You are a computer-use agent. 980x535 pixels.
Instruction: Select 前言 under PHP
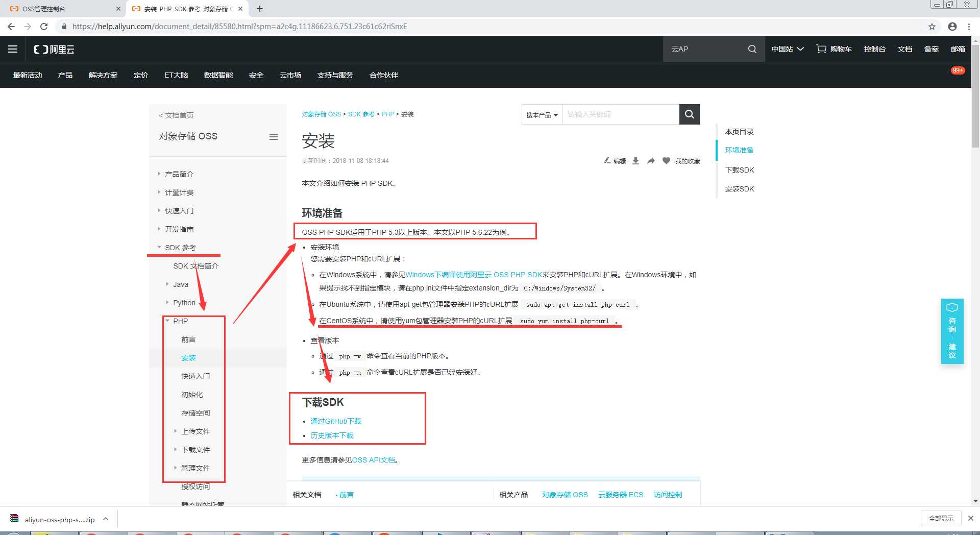(x=188, y=339)
